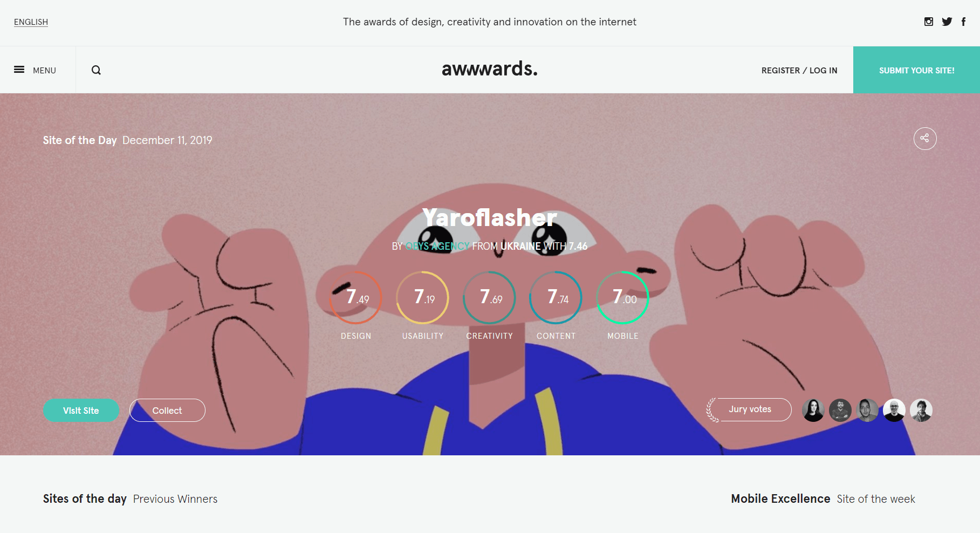Open the Twitter bird icon

[947, 22]
